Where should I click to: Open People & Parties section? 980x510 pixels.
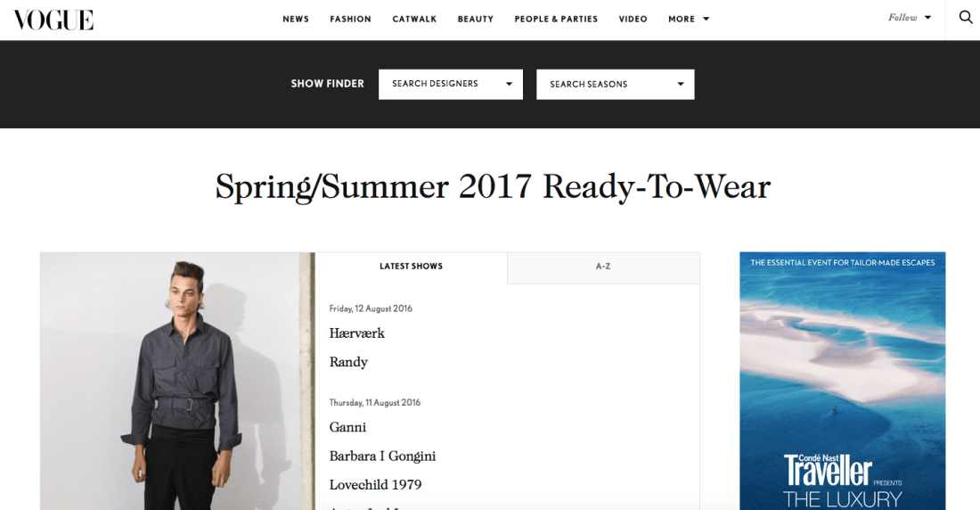pyautogui.click(x=556, y=19)
